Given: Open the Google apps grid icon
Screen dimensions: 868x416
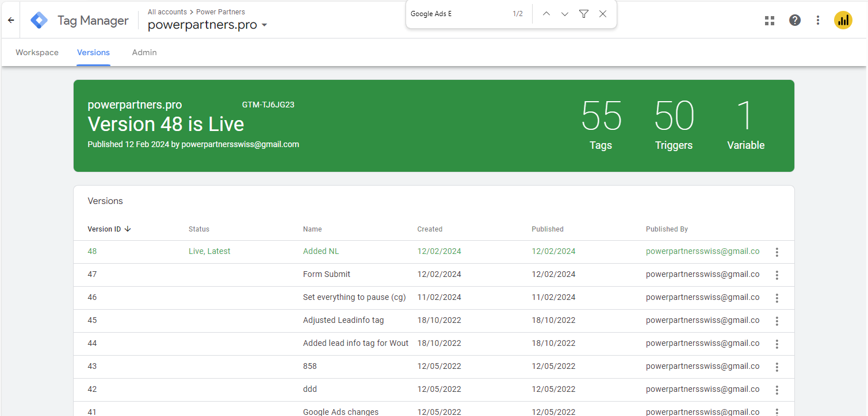Looking at the screenshot, I should click(x=770, y=21).
